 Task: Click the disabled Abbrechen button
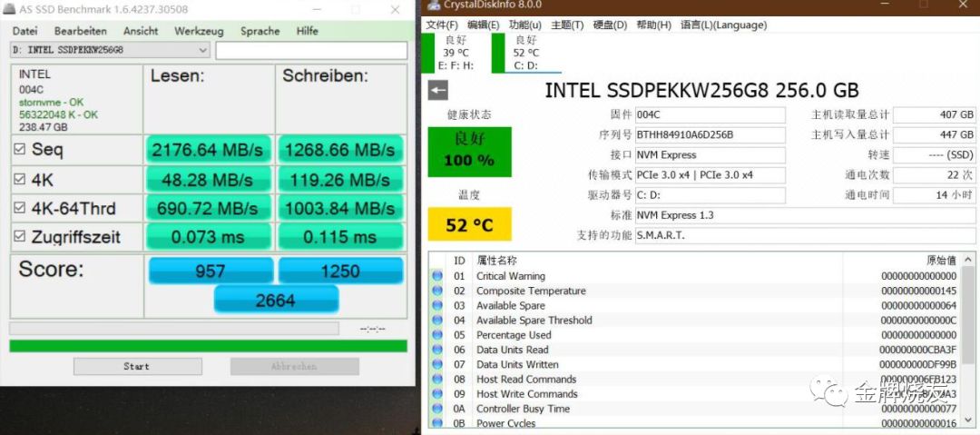(x=294, y=366)
